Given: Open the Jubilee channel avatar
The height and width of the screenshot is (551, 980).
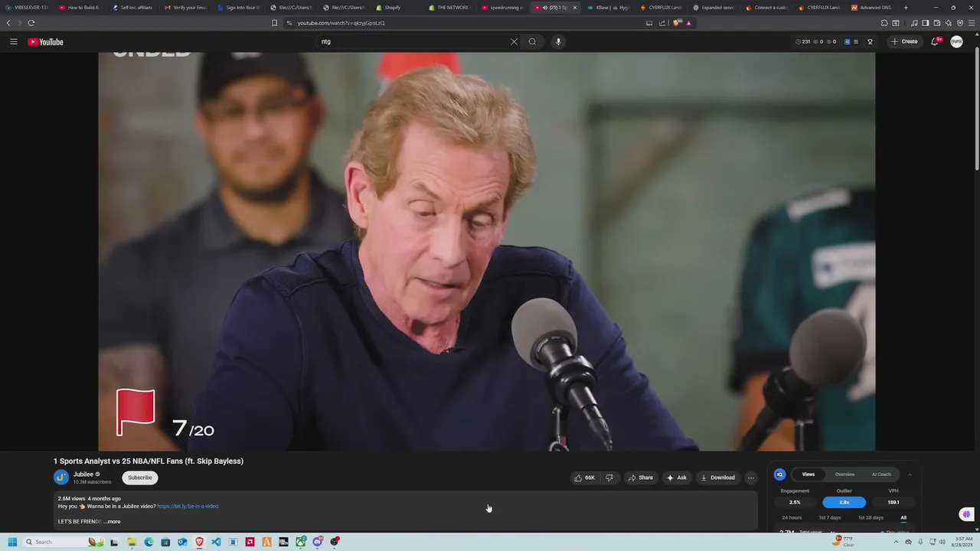Looking at the screenshot, I should click(61, 478).
